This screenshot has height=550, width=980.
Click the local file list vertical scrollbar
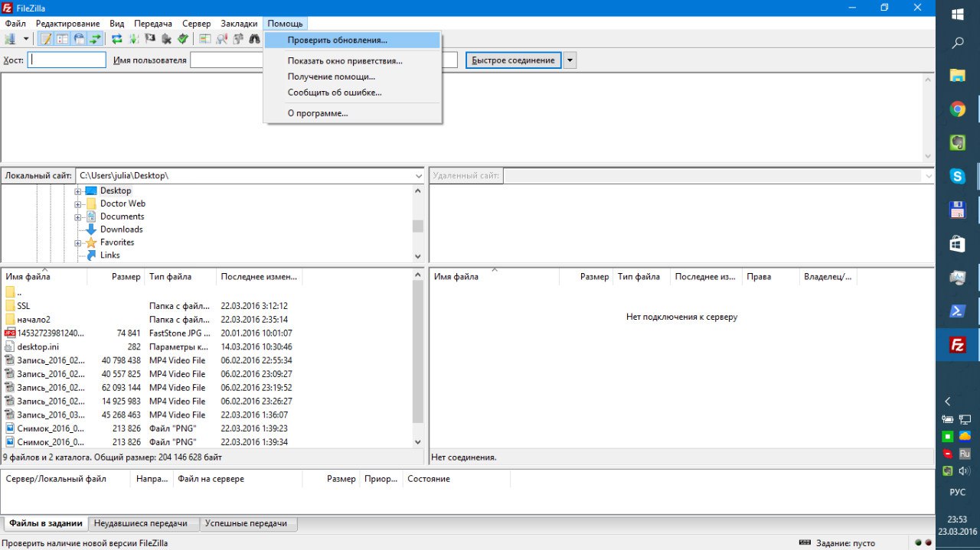pos(417,352)
